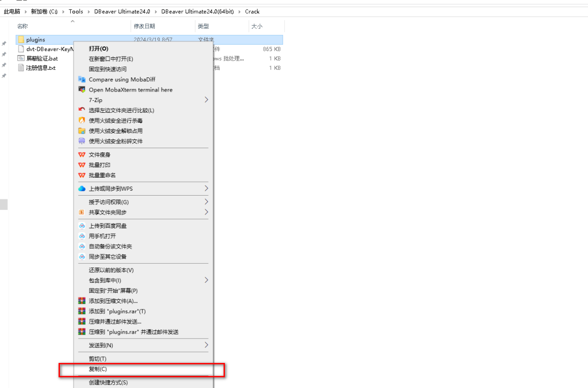
Task: Open path chevron after DBeaver Ultimate24.0
Action: click(156, 11)
